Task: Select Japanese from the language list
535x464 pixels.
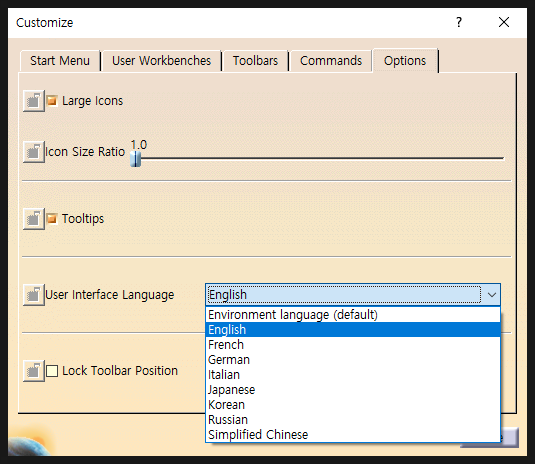Action: coord(353,390)
